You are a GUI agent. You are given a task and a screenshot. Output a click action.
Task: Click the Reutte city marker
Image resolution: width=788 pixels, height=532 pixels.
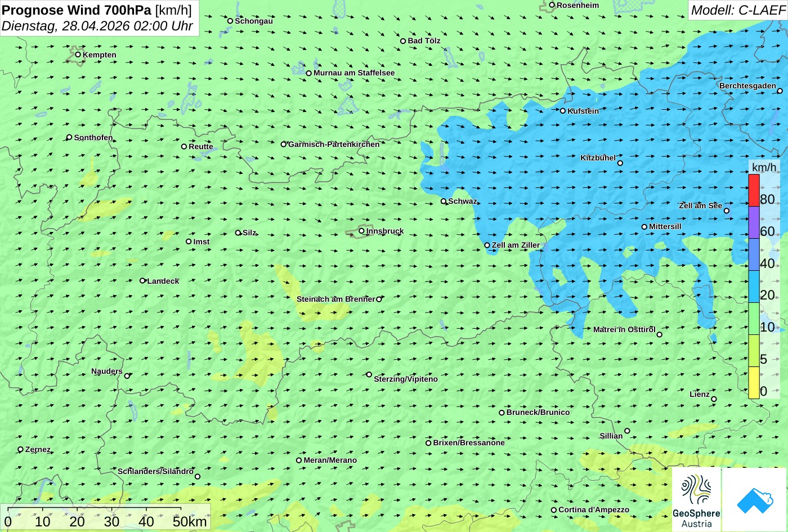point(184,146)
